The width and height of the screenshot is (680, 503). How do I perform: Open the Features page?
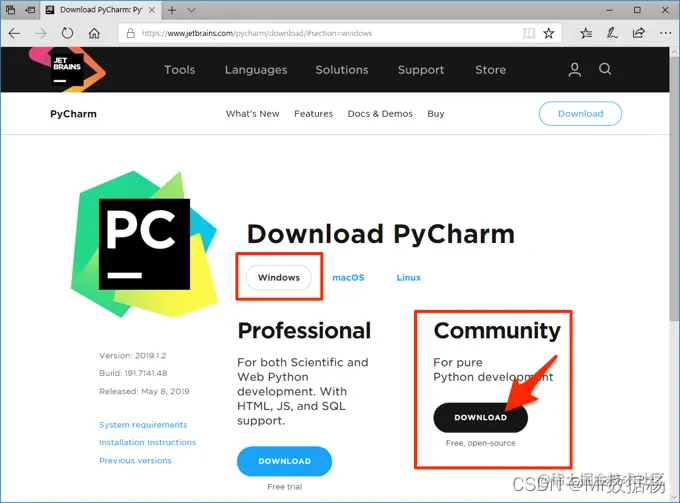[x=313, y=114]
